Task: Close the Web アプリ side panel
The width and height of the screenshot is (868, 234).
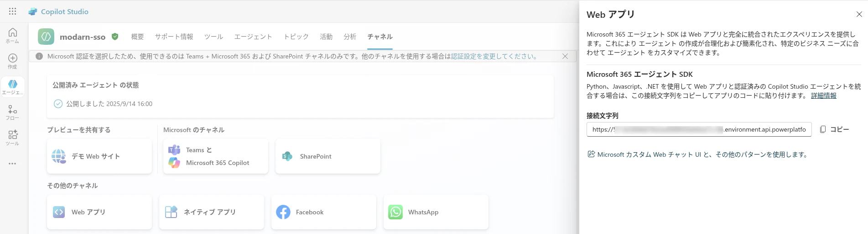Action: [859, 14]
